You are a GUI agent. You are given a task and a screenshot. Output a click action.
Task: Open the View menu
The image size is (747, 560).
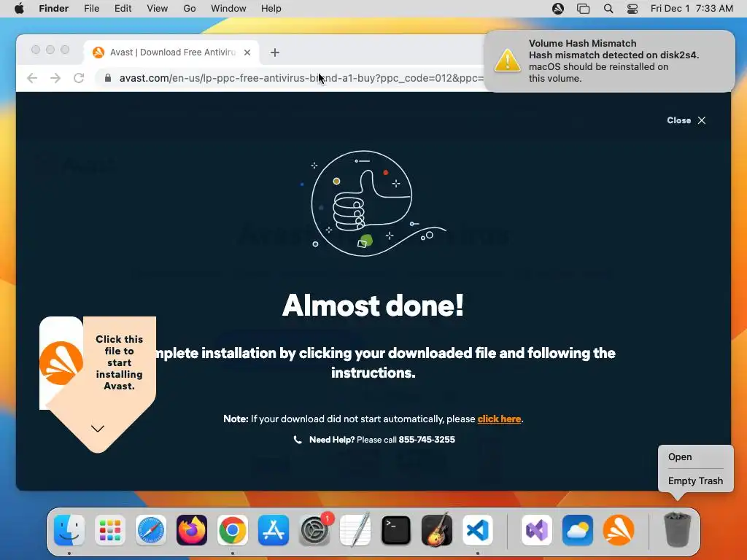(x=158, y=9)
